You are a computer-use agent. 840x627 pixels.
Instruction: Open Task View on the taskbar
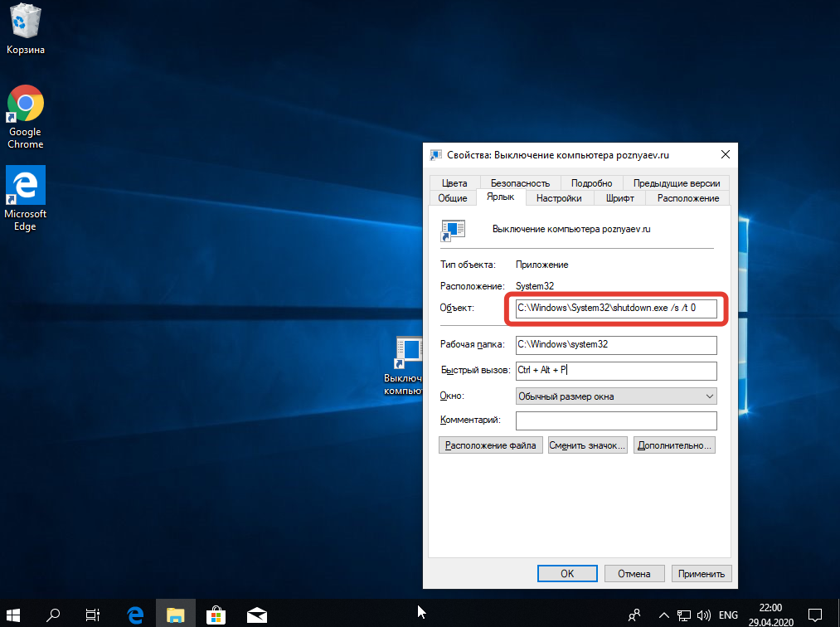coord(93,615)
